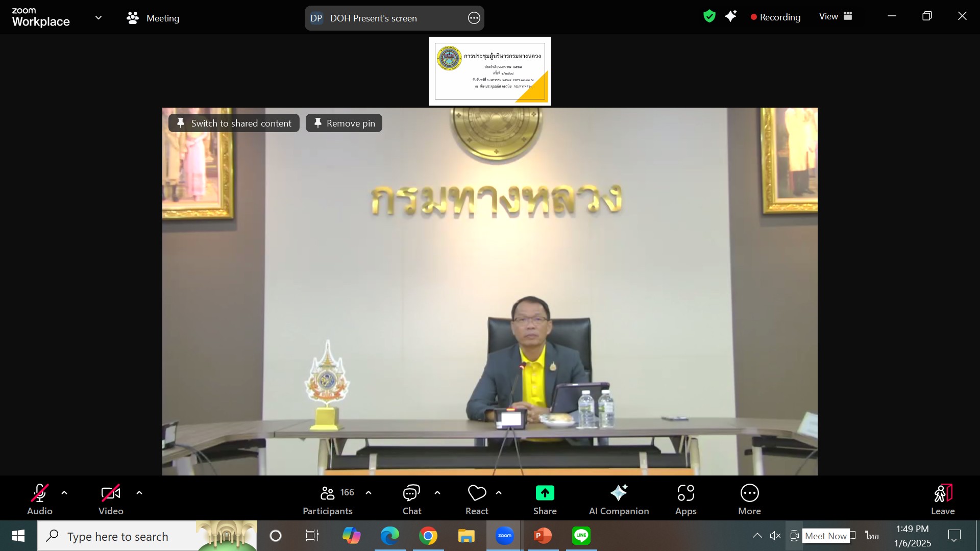This screenshot has width=980, height=551.
Task: Click the green encryption shield icon
Action: point(709,16)
